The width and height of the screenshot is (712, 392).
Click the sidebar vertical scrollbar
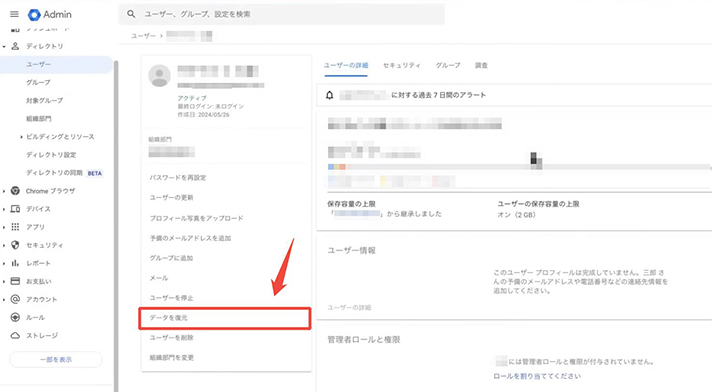point(115,225)
